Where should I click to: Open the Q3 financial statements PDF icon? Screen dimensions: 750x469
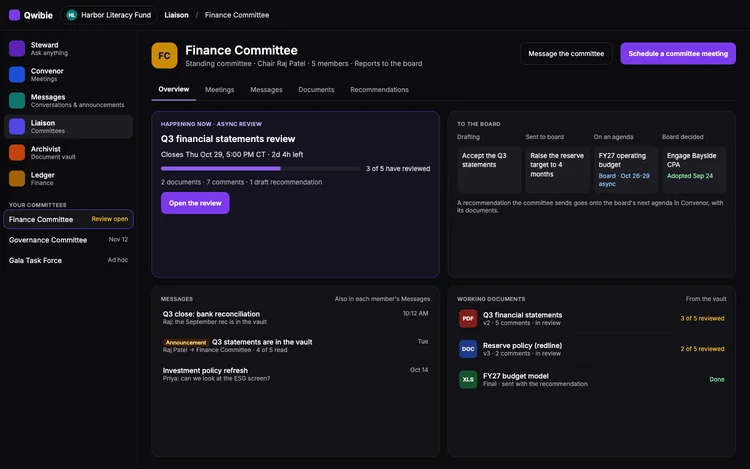(468, 318)
